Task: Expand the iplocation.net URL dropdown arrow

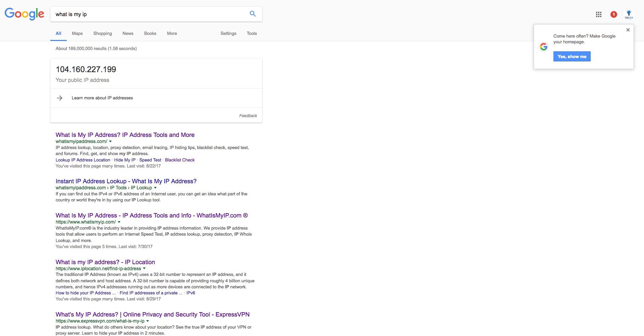Action: tap(144, 269)
